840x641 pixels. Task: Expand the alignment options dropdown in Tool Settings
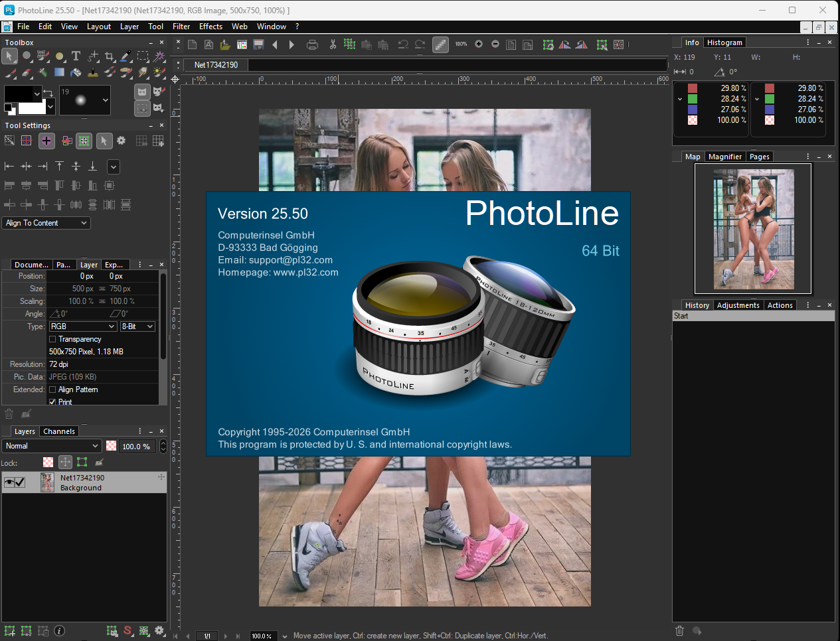pos(114,167)
